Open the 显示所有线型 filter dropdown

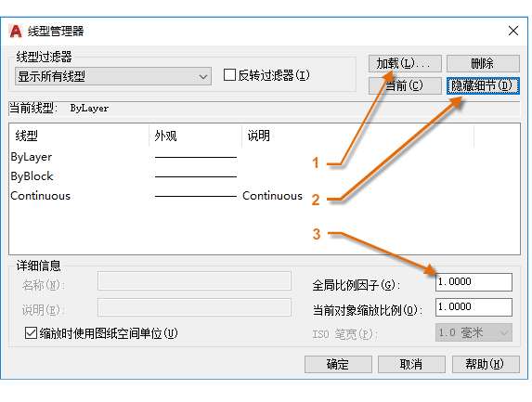click(x=113, y=76)
